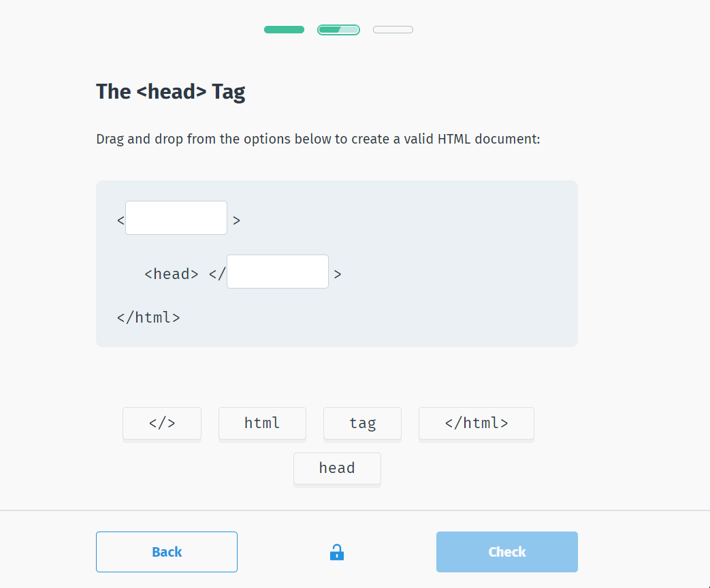Go back with the Back button
Viewport: 710px width, 588px height.
[x=167, y=552]
